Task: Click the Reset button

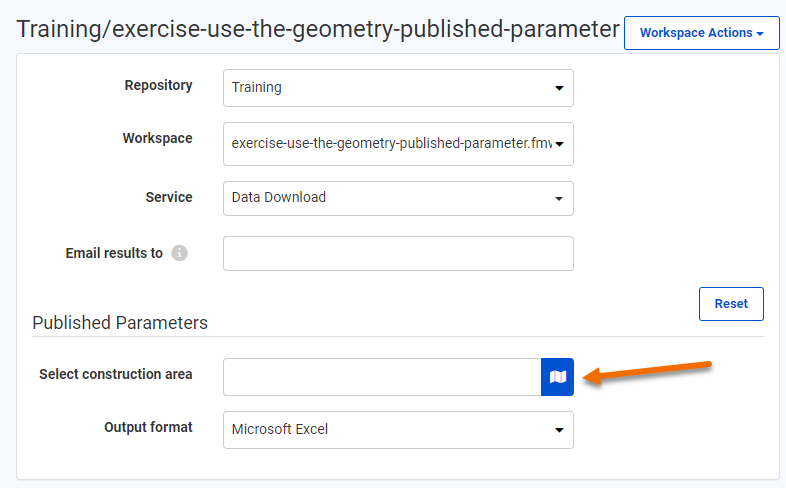Action: point(731,304)
